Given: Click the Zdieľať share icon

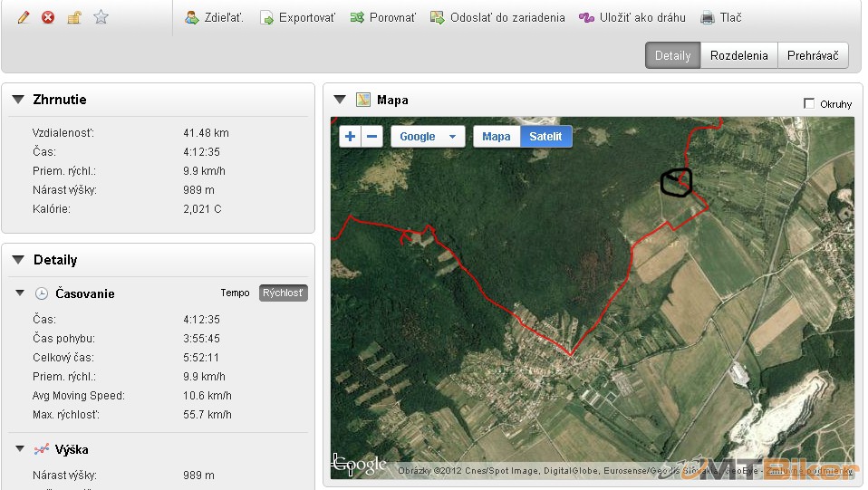Looking at the screenshot, I should (x=192, y=18).
